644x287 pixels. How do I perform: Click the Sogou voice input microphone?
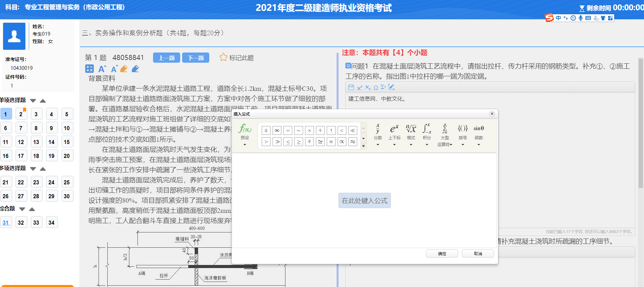(x=580, y=18)
